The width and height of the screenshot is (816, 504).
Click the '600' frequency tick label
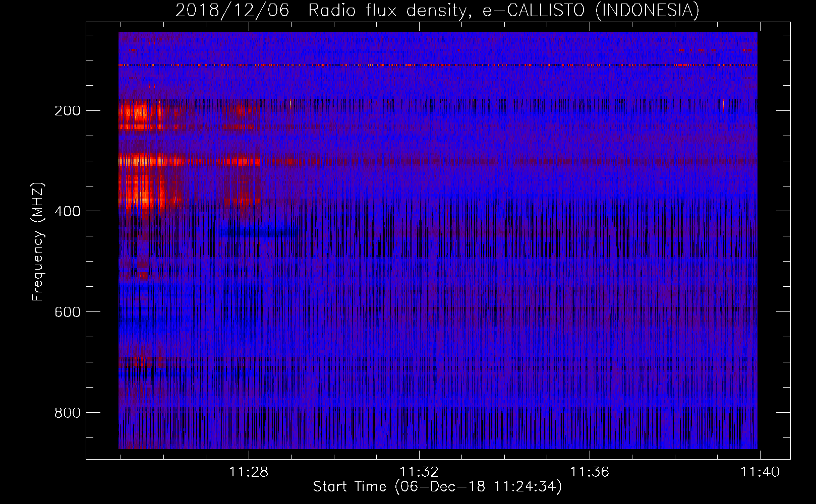(x=68, y=312)
